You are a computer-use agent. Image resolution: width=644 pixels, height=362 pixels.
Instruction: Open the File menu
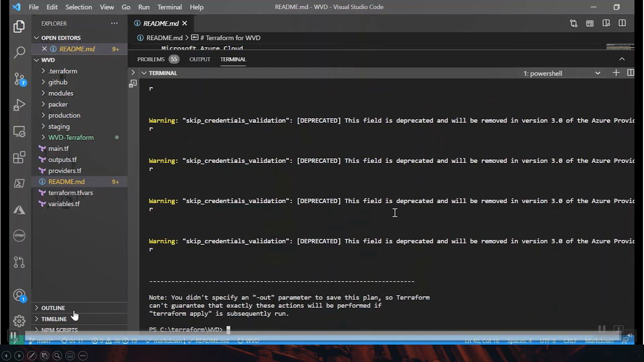point(34,7)
